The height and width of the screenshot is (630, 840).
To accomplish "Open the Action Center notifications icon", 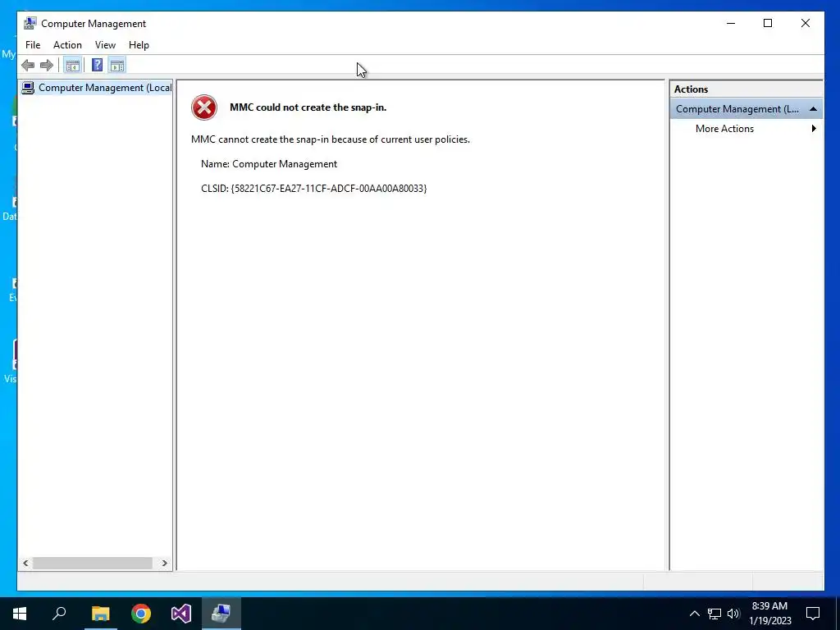I will pos(813,614).
